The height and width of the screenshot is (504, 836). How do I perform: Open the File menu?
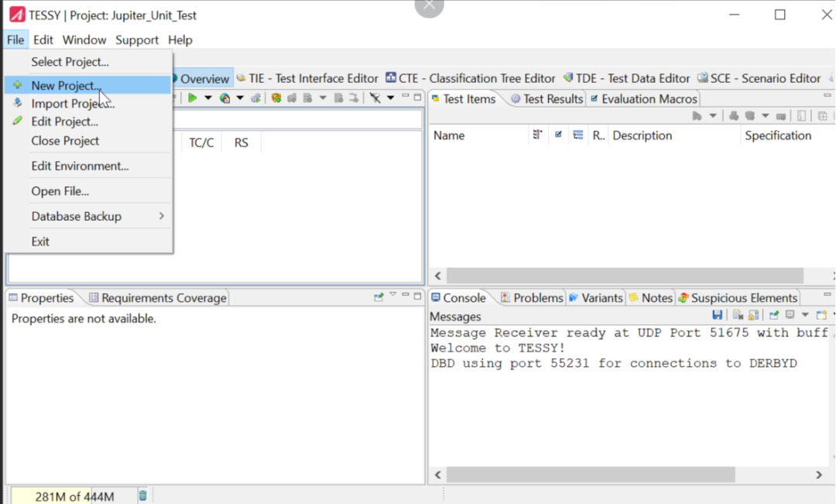pyautogui.click(x=15, y=40)
